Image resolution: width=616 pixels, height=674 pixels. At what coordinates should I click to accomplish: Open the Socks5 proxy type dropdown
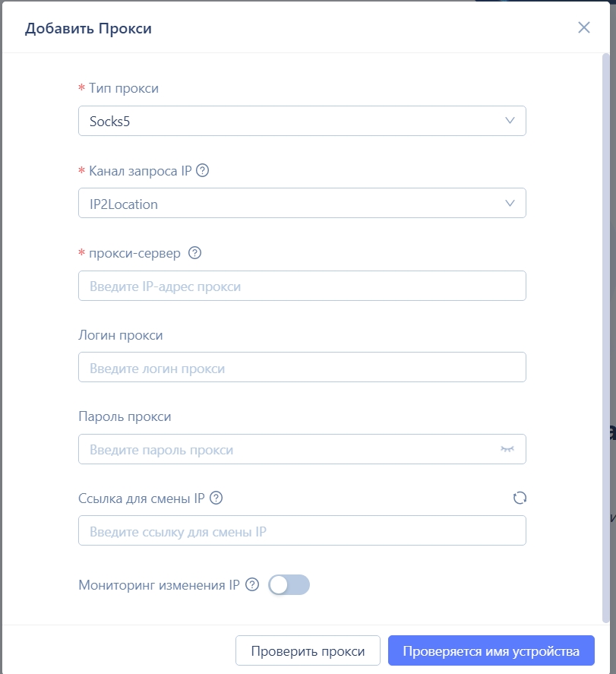point(302,121)
